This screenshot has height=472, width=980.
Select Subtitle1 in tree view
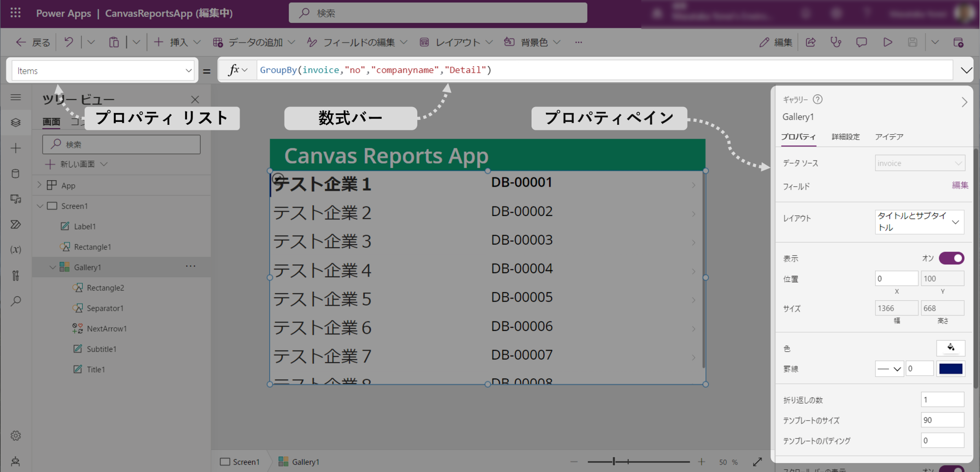pyautogui.click(x=101, y=349)
